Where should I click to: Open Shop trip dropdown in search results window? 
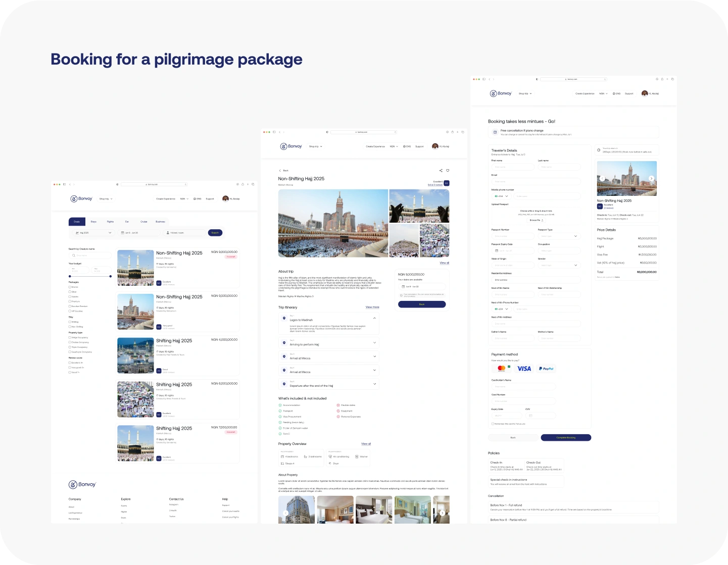click(106, 199)
